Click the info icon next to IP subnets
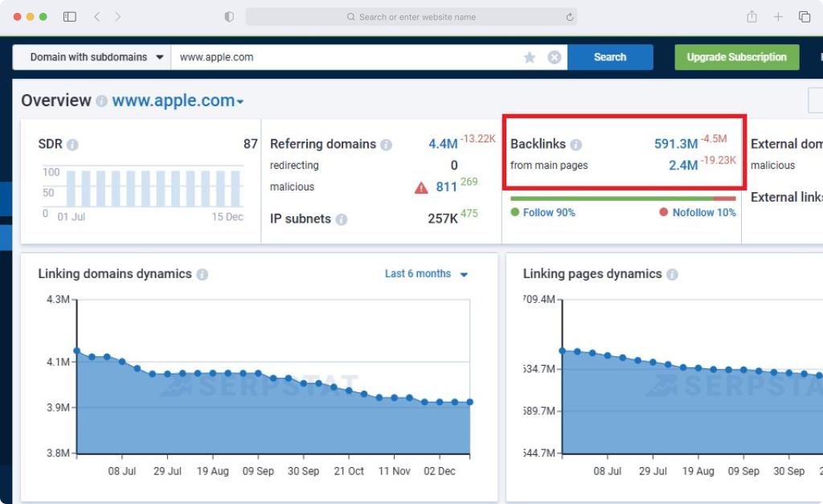 341,219
